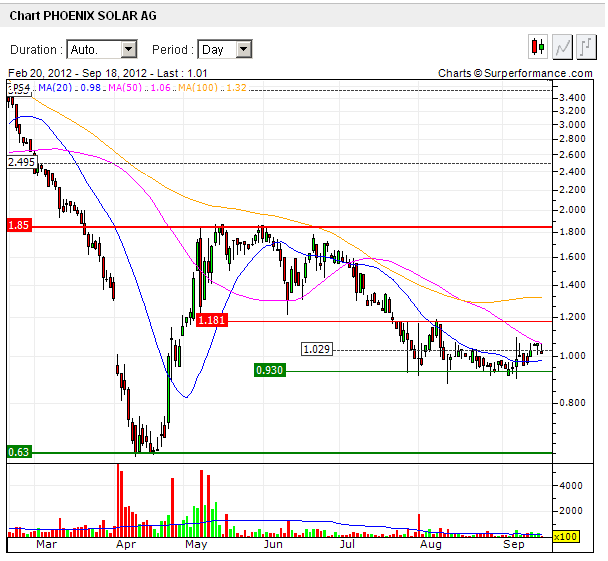Select the candlestick chart type icon

click(539, 47)
